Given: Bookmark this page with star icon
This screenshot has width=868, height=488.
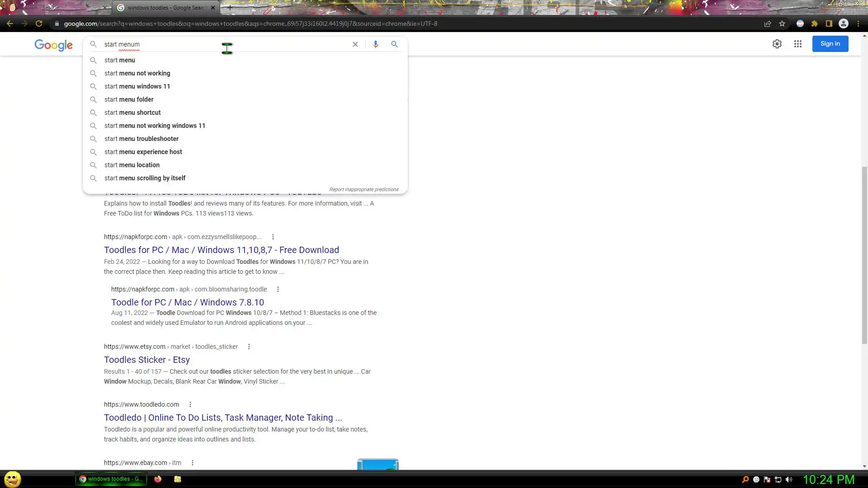Looking at the screenshot, I should pyautogui.click(x=782, y=24).
